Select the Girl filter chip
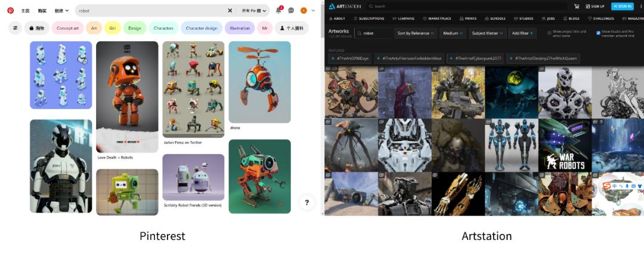This screenshot has height=253, width=644. pos(113,28)
